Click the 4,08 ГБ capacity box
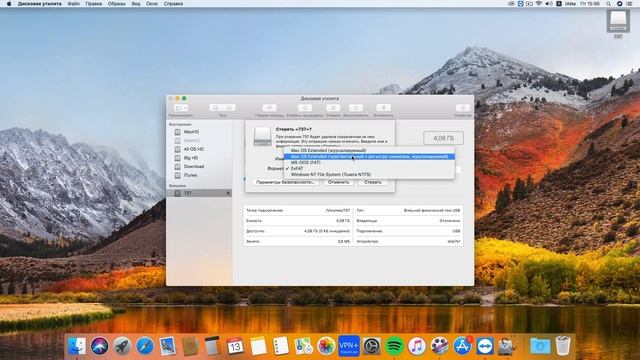This screenshot has height=360, width=640. 443,138
